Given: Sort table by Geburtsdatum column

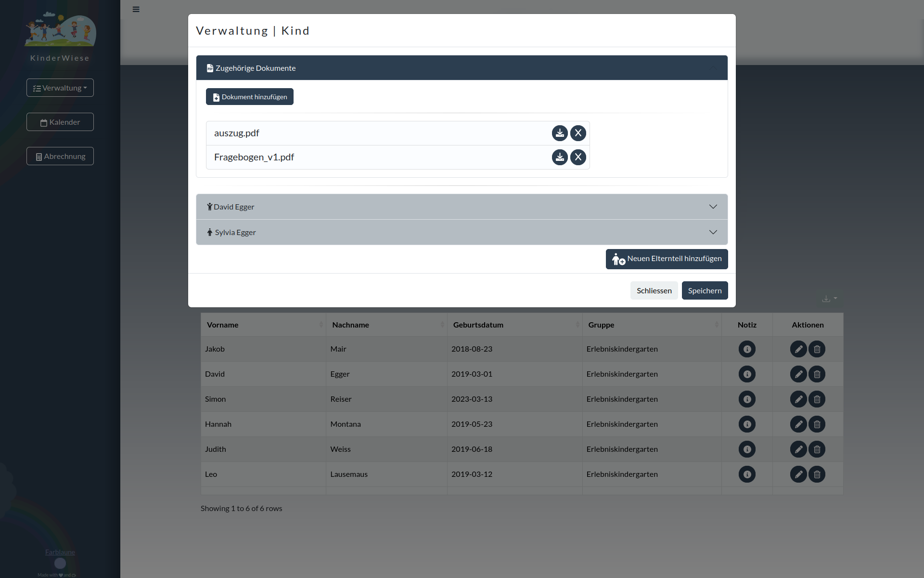Looking at the screenshot, I should (x=515, y=325).
